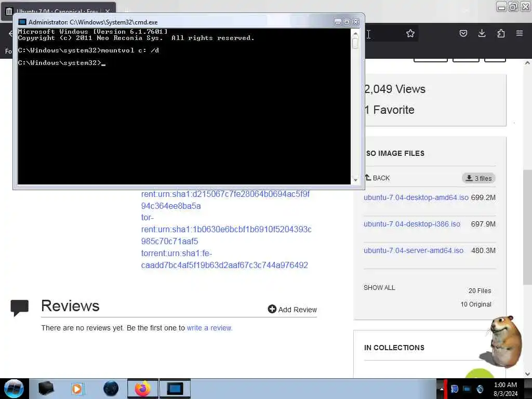Screen dimensions: 532x399
Task: Open the dark globe taskbar application
Action: pyautogui.click(x=111, y=389)
